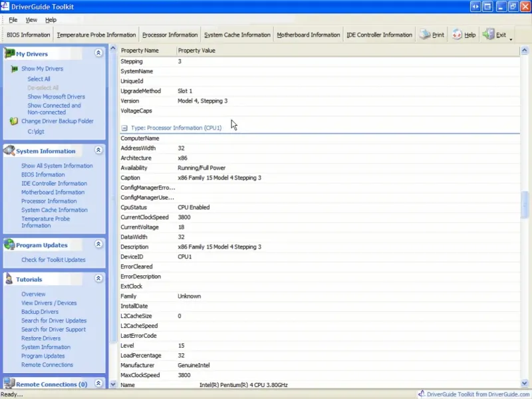
Task: Click System Cache Information in the toolbar
Action: point(237,35)
